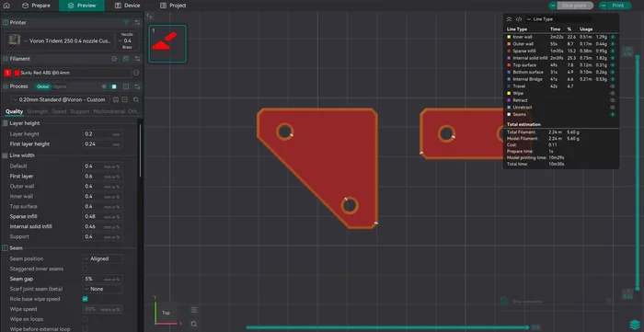Open the Strength settings tab
Screen dimensions: 644x332
point(38,111)
